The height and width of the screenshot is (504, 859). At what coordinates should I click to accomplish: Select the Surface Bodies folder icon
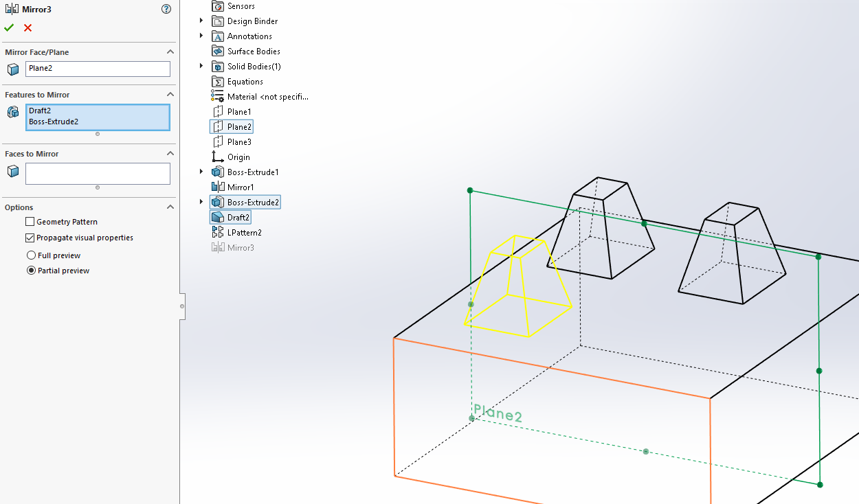point(218,51)
